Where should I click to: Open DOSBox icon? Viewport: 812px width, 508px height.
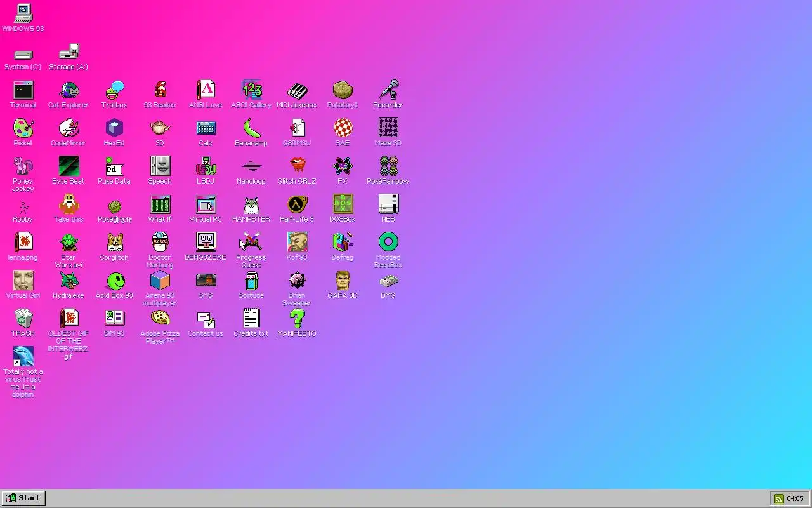click(x=343, y=204)
